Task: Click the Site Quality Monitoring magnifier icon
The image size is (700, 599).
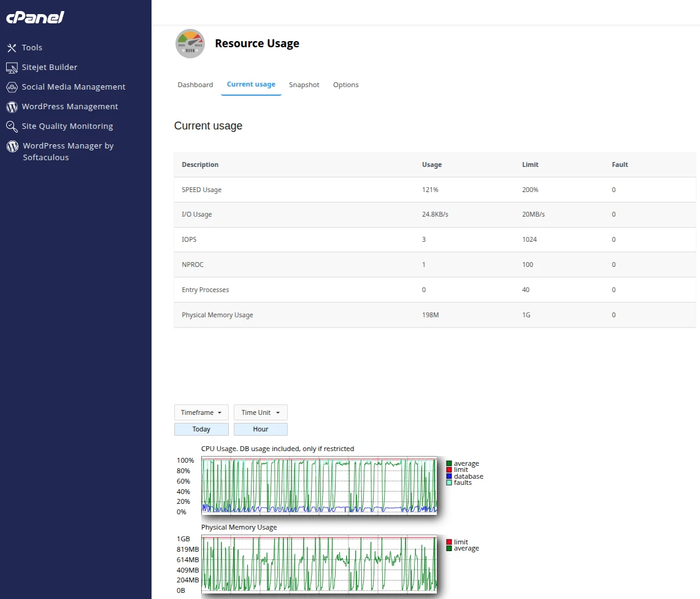Action: [12, 126]
